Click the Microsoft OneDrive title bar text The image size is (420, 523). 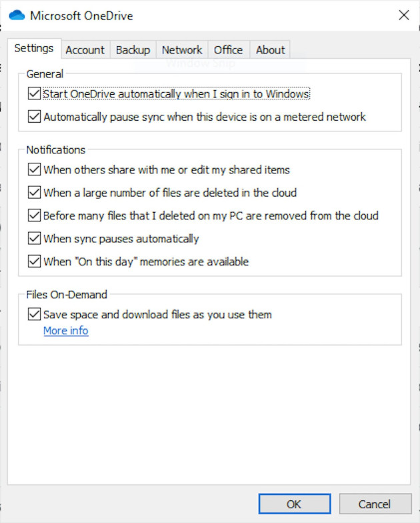(80, 15)
